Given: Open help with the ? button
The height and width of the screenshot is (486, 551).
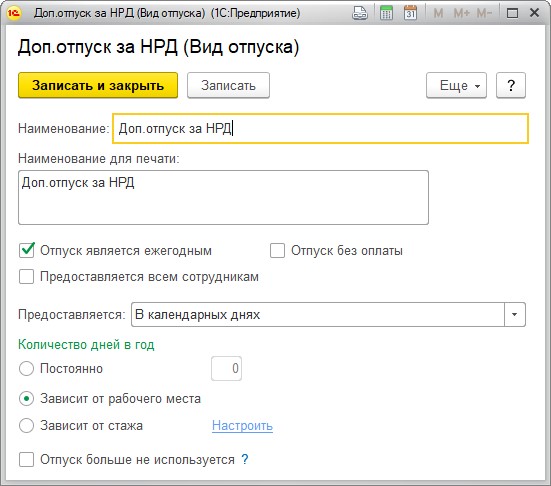Looking at the screenshot, I should point(511,85).
